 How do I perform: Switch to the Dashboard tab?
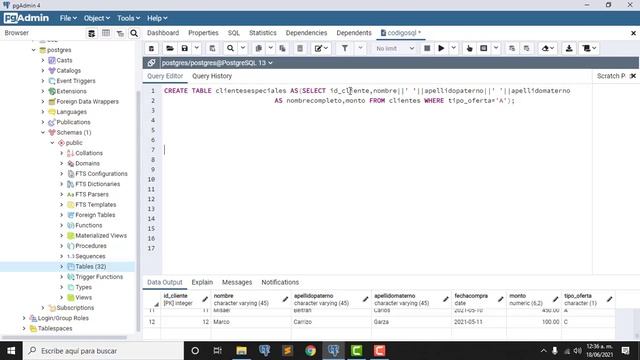point(163,33)
